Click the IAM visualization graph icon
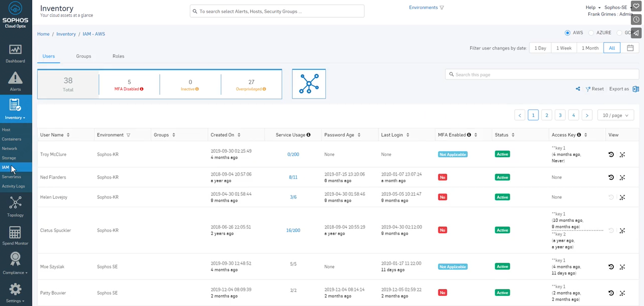Screen dimensions: 644x306 [309, 84]
